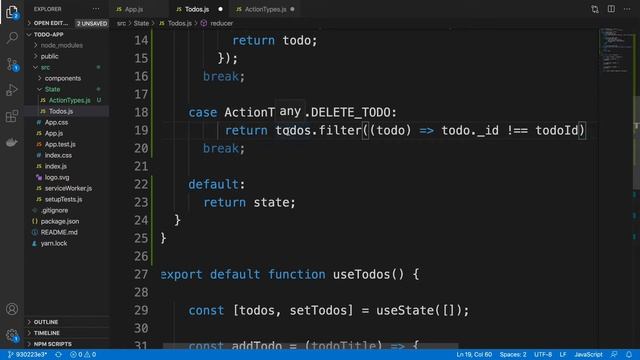Open serviceWorker.js file

click(x=68, y=189)
